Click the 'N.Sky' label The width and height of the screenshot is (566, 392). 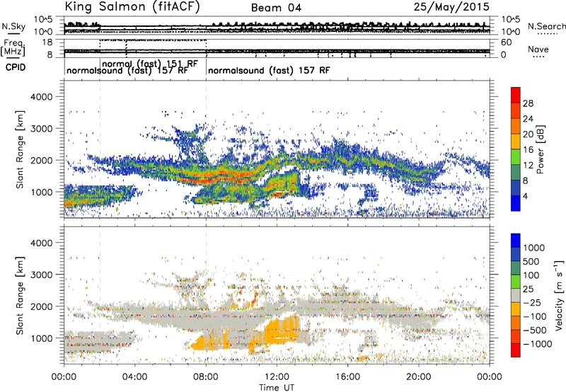(13, 26)
